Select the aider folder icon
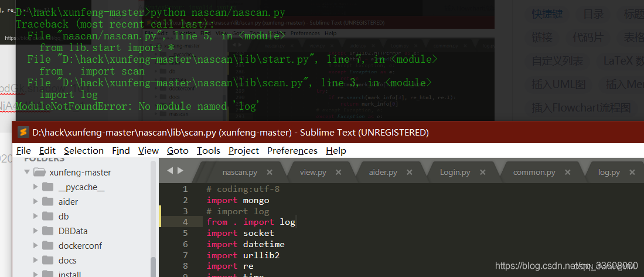 coord(48,202)
